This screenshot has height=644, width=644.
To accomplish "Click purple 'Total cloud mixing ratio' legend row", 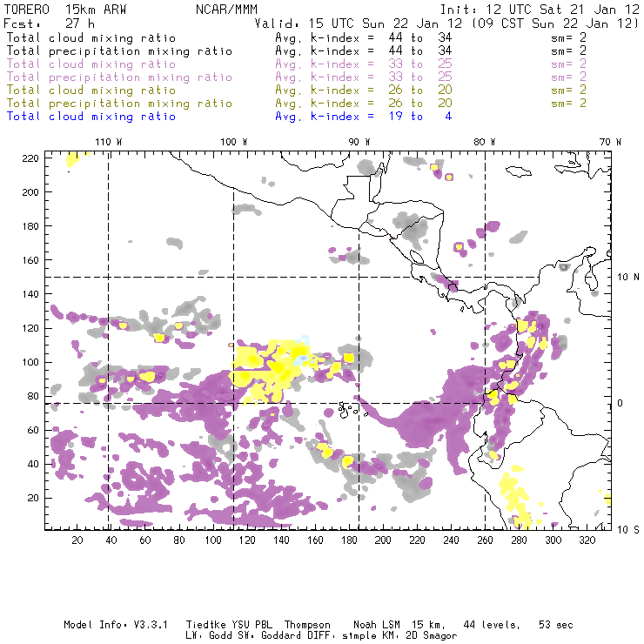I will 91,64.
